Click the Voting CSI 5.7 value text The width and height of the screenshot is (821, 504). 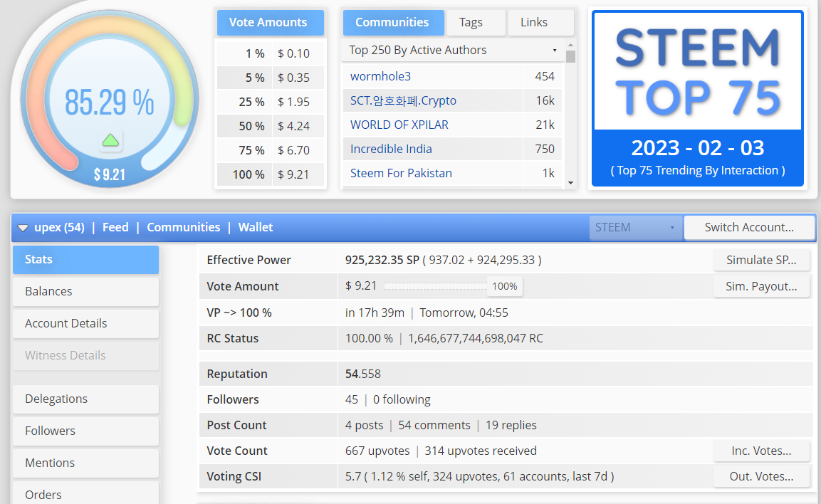pos(479,477)
